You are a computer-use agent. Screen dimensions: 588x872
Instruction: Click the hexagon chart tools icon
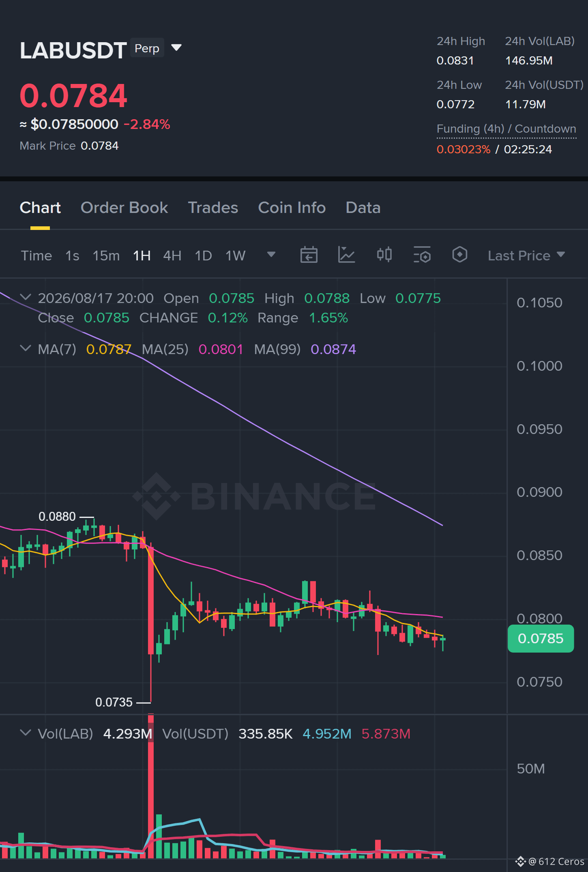point(459,255)
